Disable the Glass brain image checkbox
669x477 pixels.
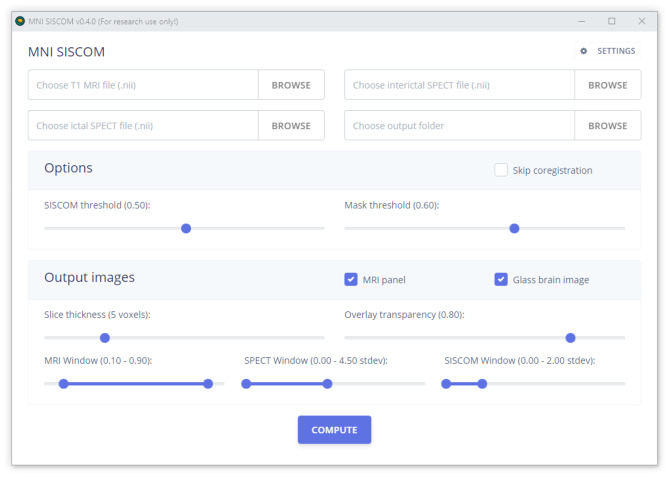tap(501, 280)
